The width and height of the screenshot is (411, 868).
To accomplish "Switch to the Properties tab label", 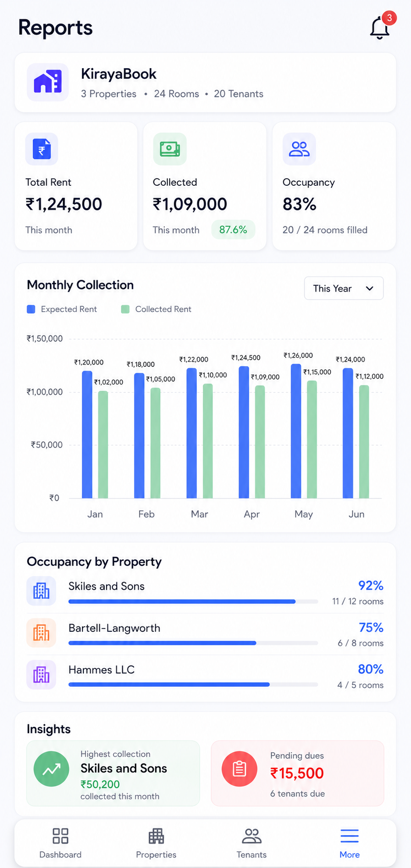I will (x=156, y=855).
